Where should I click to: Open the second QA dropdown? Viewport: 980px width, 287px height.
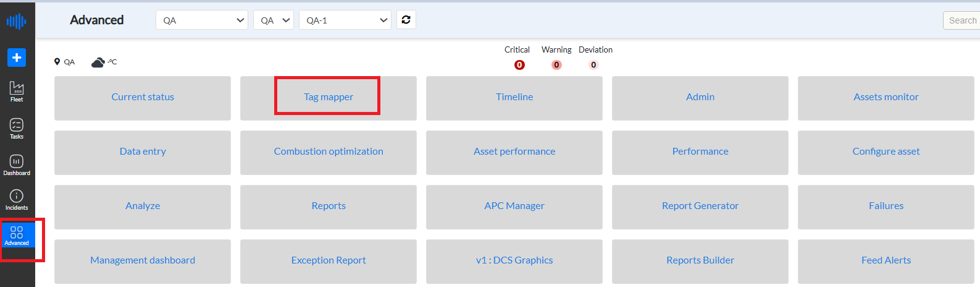click(x=274, y=20)
